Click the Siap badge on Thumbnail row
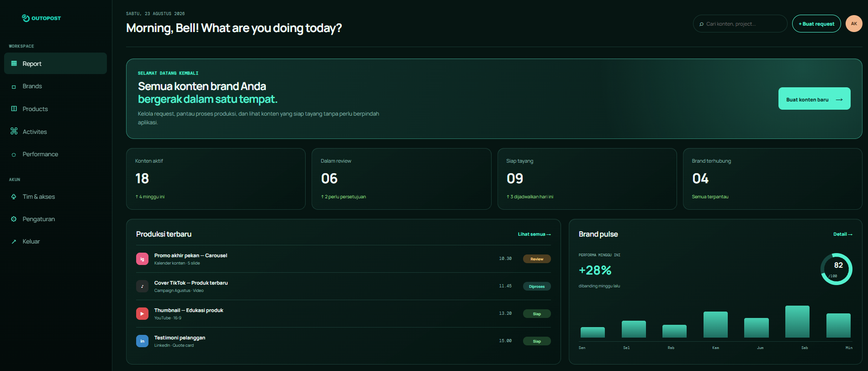This screenshot has height=371, width=868. pyautogui.click(x=537, y=314)
